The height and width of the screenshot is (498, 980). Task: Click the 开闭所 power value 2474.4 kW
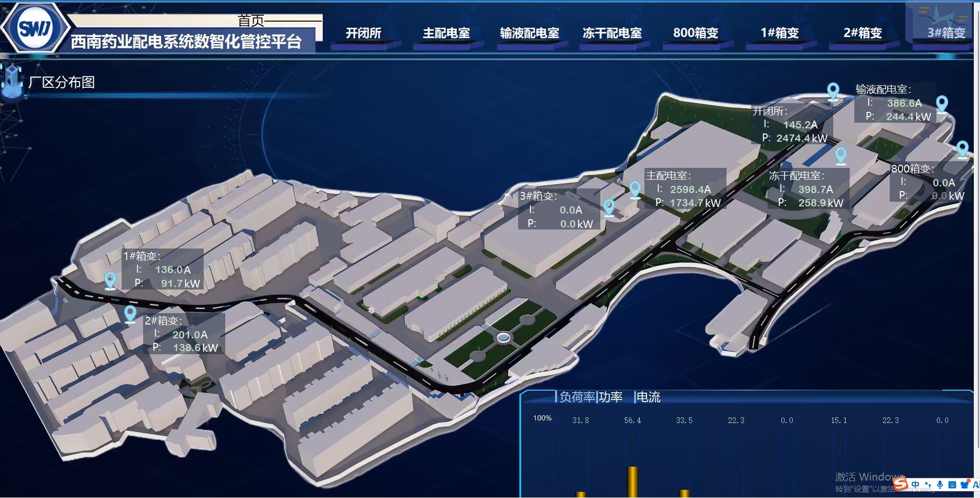(x=802, y=138)
